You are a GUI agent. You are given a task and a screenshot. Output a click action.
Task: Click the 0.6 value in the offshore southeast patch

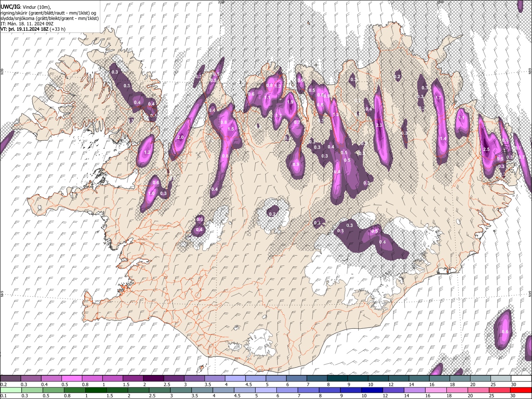coord(505,332)
